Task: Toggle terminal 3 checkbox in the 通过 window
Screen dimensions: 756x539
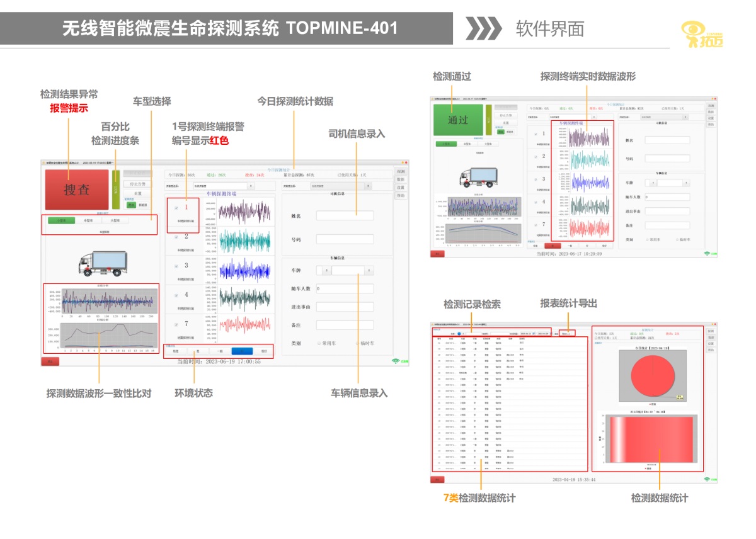Action: tap(536, 179)
